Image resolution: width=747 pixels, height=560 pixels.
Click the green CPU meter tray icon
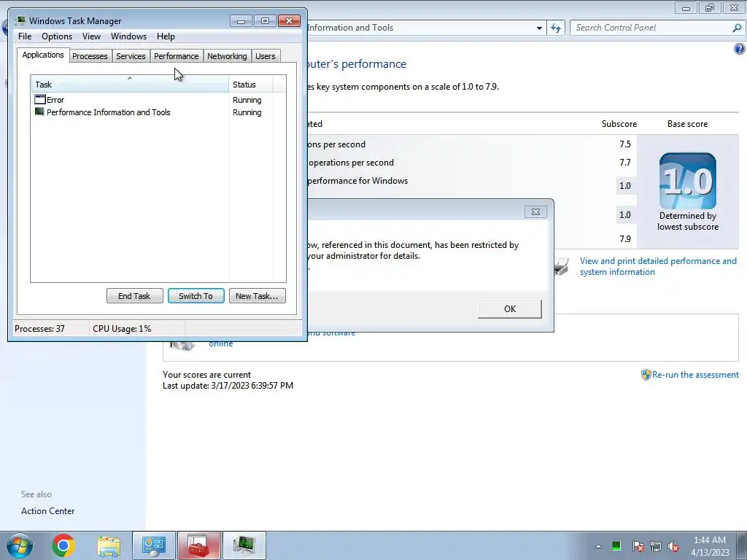pos(616,546)
